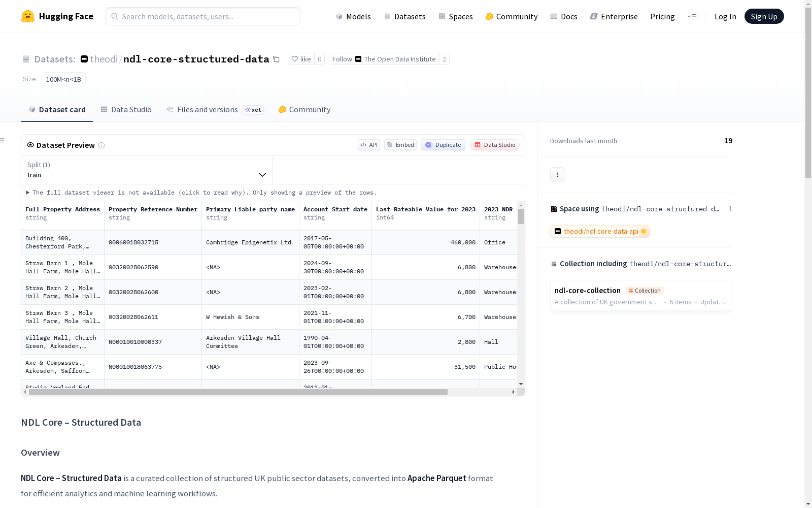Click the Embed button
The image size is (812, 508).
(x=400, y=145)
